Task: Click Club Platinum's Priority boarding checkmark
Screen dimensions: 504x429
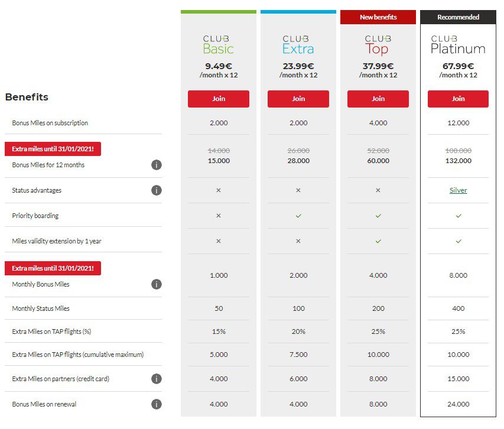Action: click(x=459, y=216)
